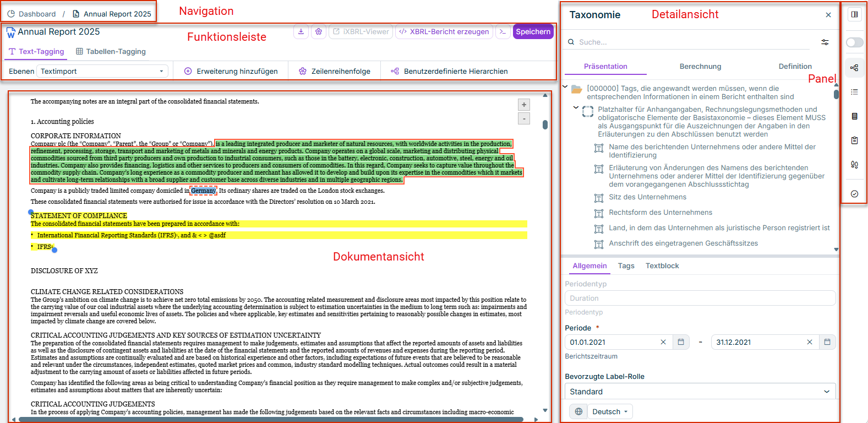
Task: Select Name des berichtenden Unternehmens tree item
Action: [x=712, y=151]
